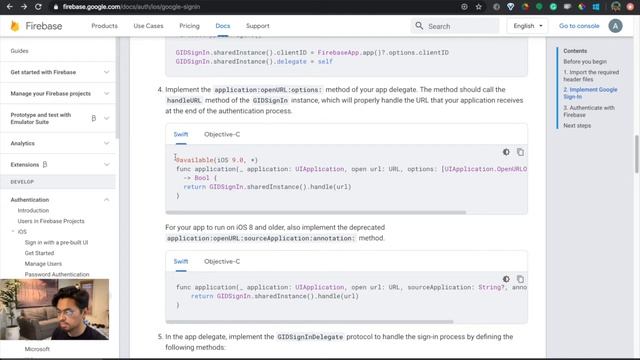Click the green circle extension icon
Screen dimensions: 640x360
click(539, 7)
